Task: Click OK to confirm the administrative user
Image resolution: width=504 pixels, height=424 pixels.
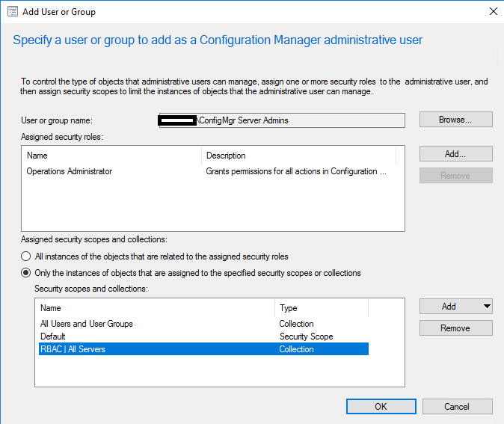Action: point(381,407)
